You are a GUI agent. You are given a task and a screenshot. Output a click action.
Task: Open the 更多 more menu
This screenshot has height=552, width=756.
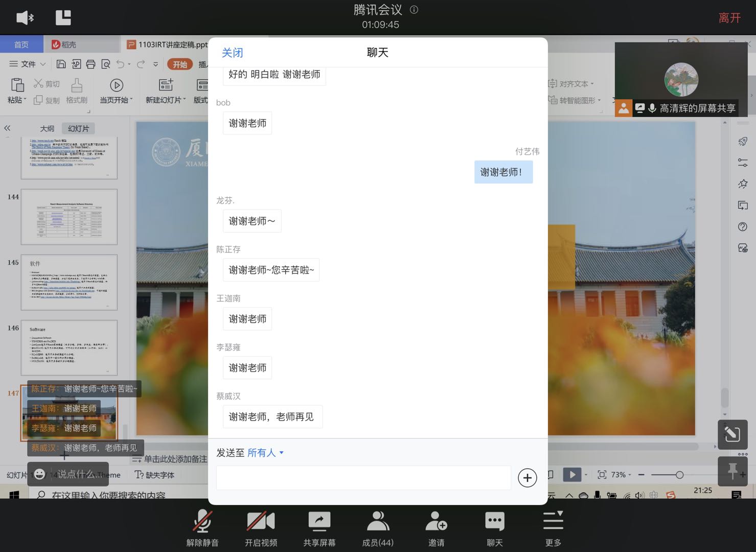(x=553, y=528)
